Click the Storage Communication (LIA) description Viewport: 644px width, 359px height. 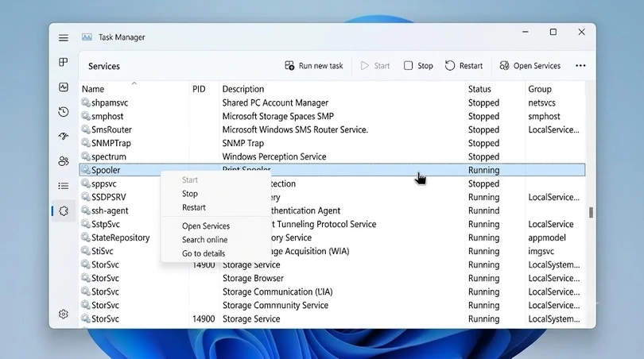(277, 291)
